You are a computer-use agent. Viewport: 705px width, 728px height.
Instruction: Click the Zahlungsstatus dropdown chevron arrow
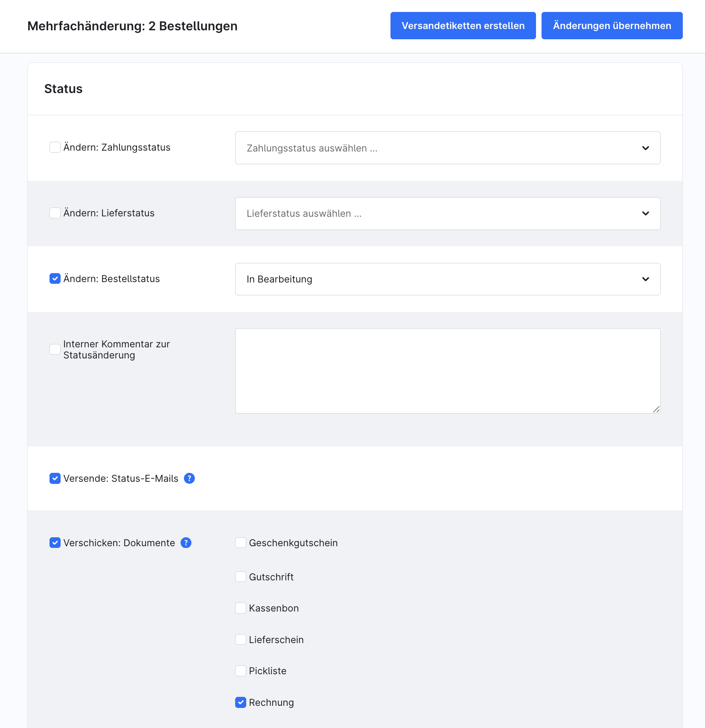[x=645, y=148]
